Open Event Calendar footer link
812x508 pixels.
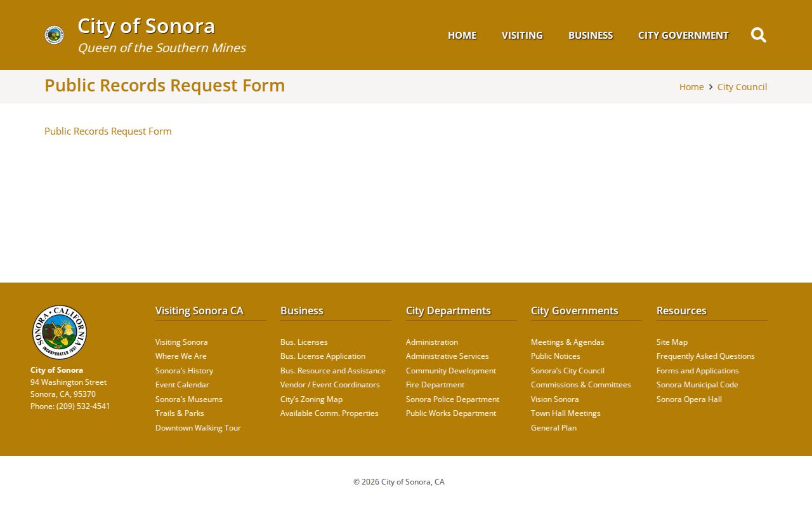tap(182, 385)
